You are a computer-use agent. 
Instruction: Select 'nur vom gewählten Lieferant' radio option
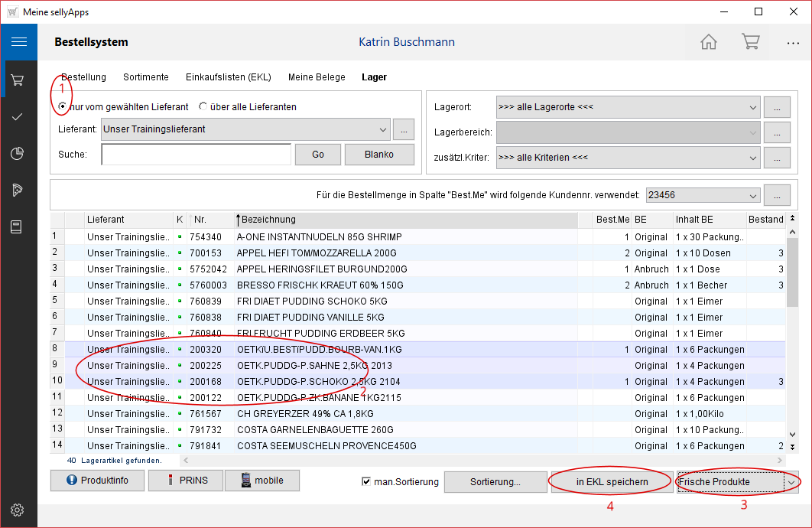point(63,107)
